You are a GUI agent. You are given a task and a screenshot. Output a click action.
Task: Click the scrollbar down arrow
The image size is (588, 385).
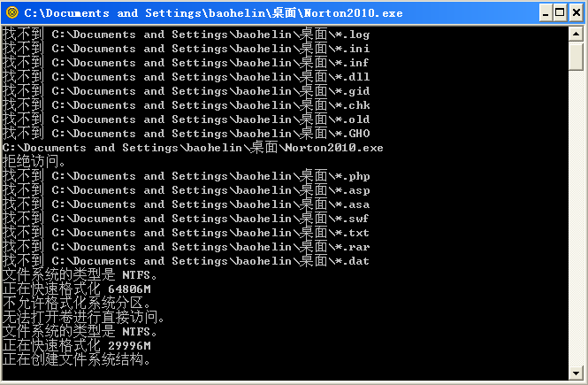click(x=576, y=371)
